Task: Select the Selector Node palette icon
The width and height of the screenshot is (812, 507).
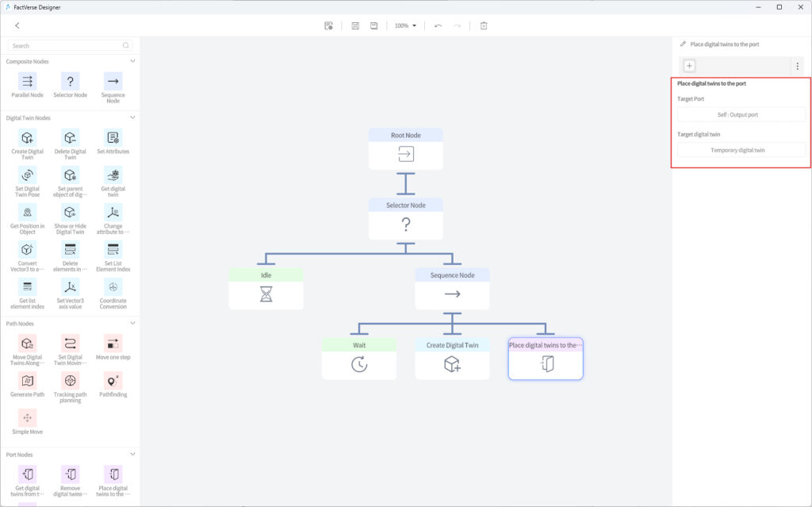Action: 70,82
